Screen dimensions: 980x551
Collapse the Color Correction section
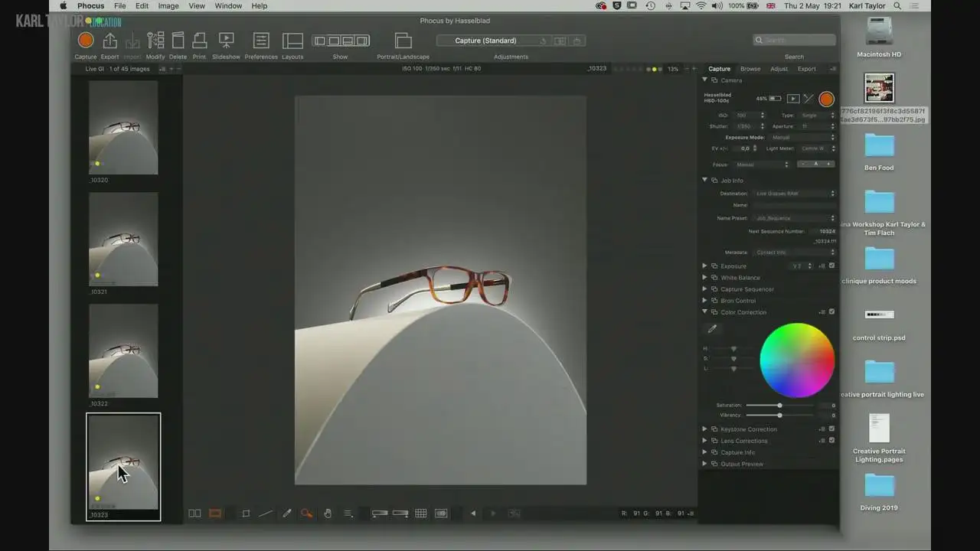click(705, 311)
